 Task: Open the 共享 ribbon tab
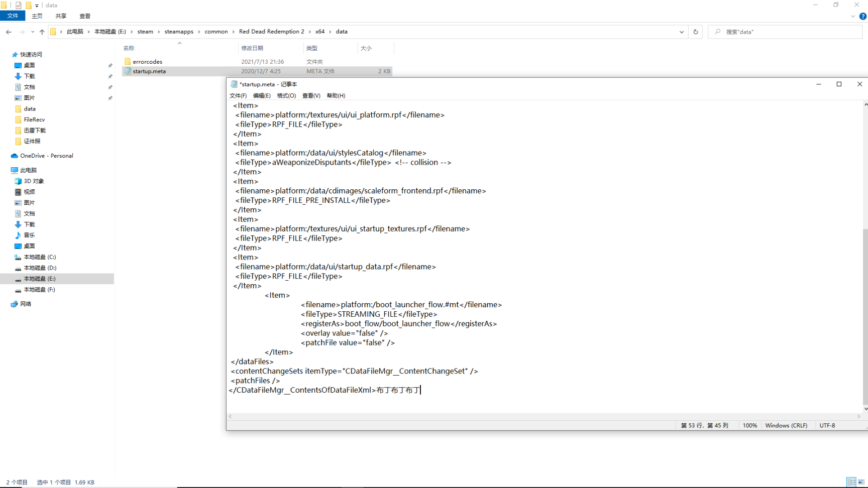(61, 16)
